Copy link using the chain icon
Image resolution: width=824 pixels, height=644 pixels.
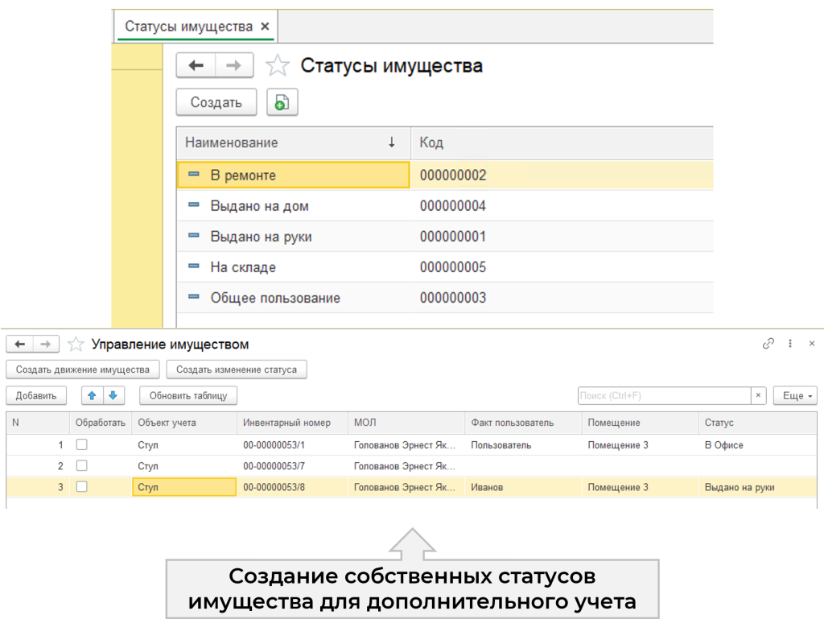click(x=768, y=343)
